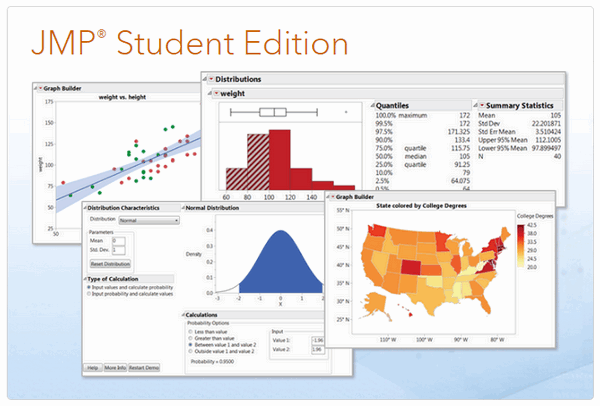Collapse Normal Distribution graph panel
The height and width of the screenshot is (406, 600).
[183, 208]
